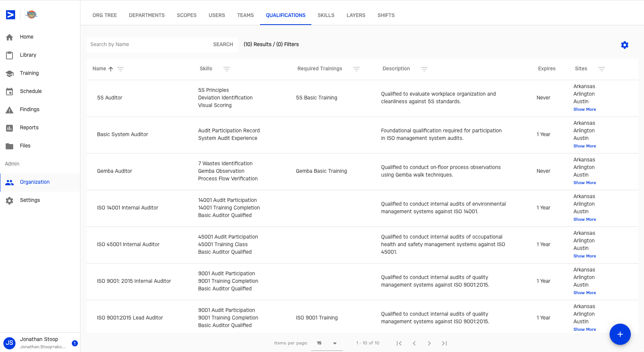The height and width of the screenshot is (352, 644).
Task: Open the notification badge showing 1
Action: coord(75,343)
